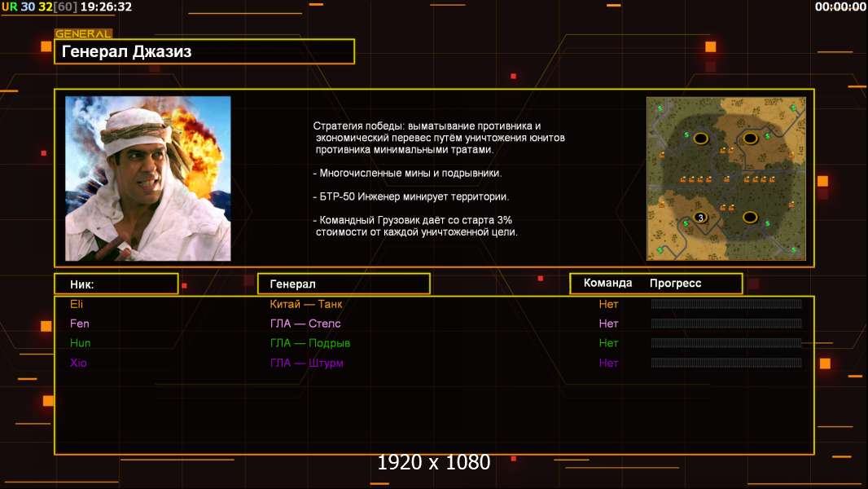This screenshot has width=868, height=489.
Task: Click the team value "Нет" for Eli
Action: point(608,304)
